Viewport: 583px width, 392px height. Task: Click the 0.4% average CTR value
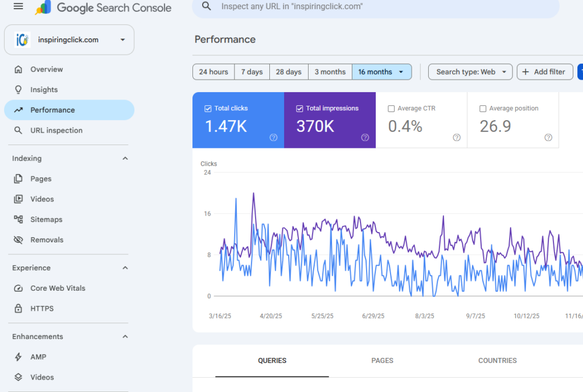point(405,126)
